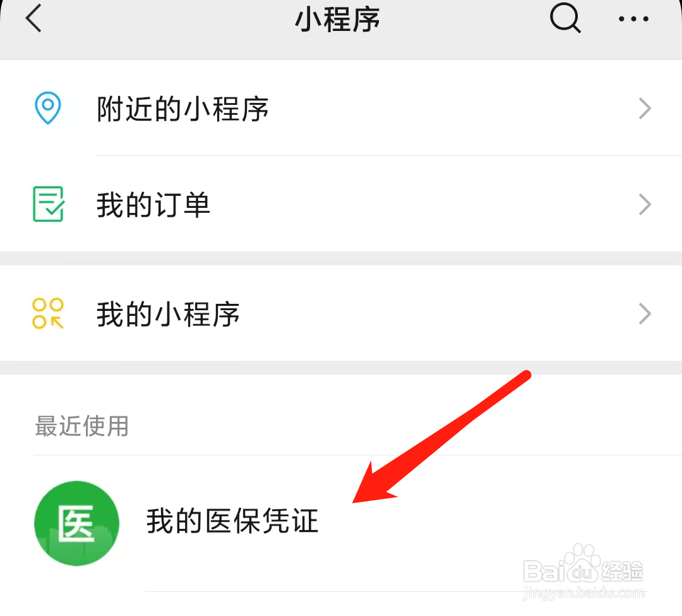This screenshot has height=616, width=682.
Task: Open the 我的订单 menu entry
Action: click(x=341, y=204)
